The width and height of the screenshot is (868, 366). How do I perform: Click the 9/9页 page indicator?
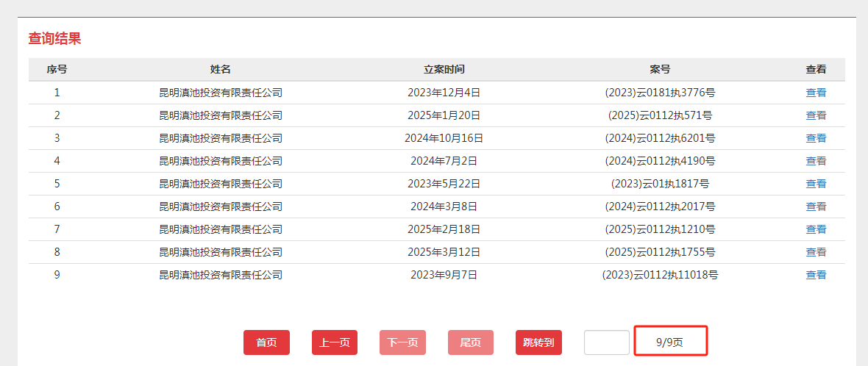pos(670,342)
